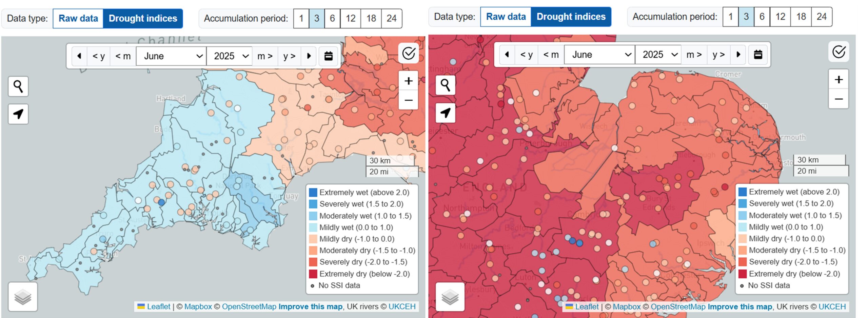The image size is (868, 318).
Task: Click the locate-me arrow on right map
Action: pyautogui.click(x=445, y=113)
